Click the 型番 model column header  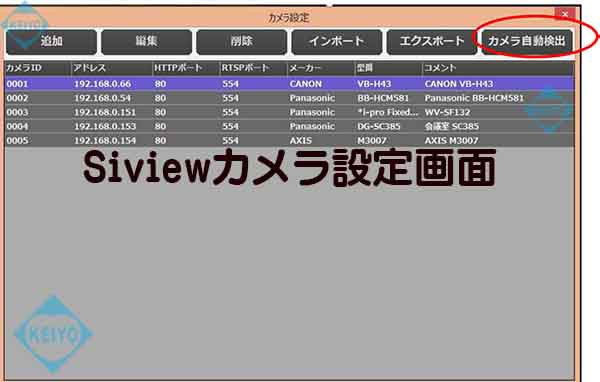388,68
